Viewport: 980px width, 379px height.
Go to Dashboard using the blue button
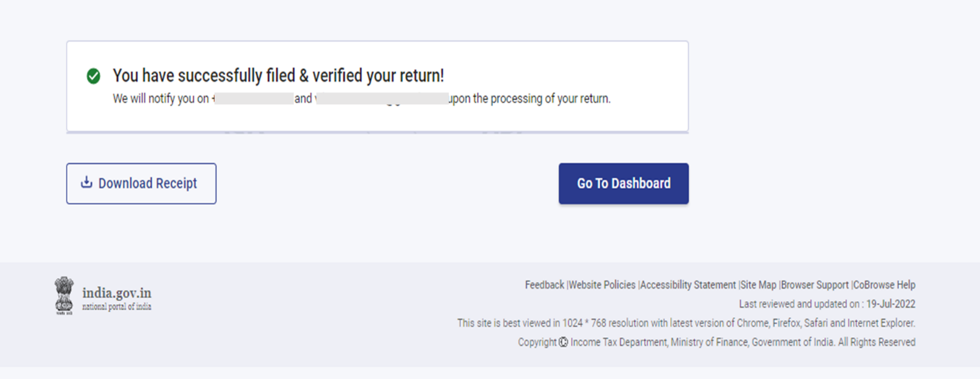pos(623,183)
